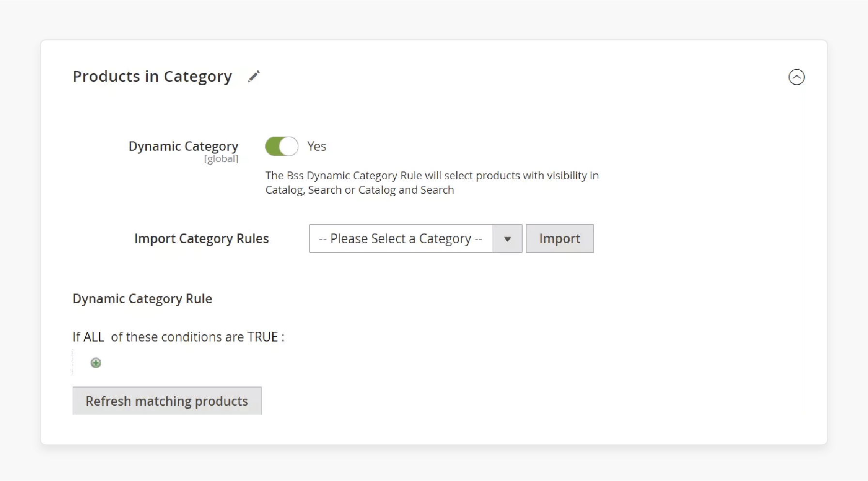Screen dimensions: 868x481
Task: Click the green plus icon to add condition
Action: point(96,362)
